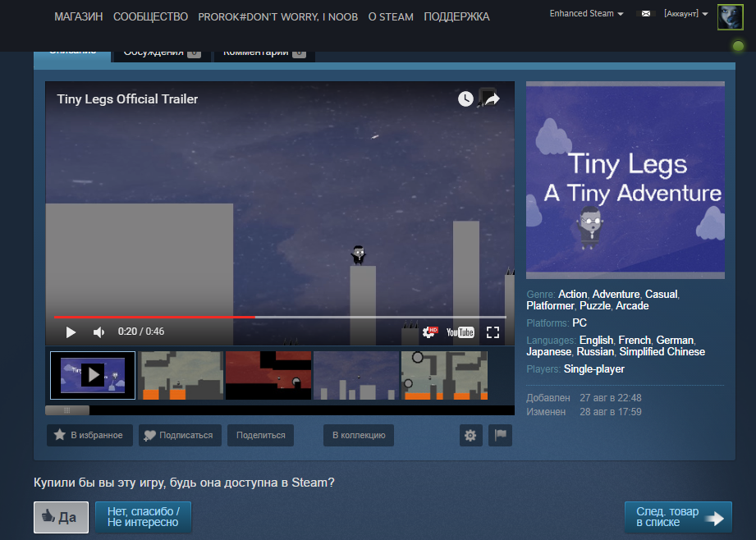Mute the video volume
The width and height of the screenshot is (756, 540).
(x=99, y=332)
